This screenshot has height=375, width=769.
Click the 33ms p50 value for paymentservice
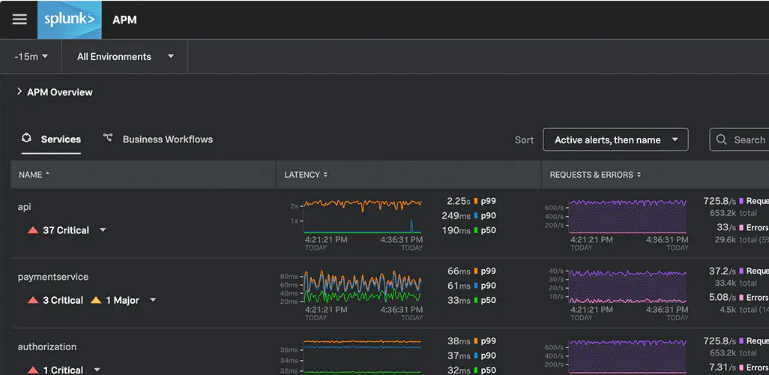coord(459,300)
